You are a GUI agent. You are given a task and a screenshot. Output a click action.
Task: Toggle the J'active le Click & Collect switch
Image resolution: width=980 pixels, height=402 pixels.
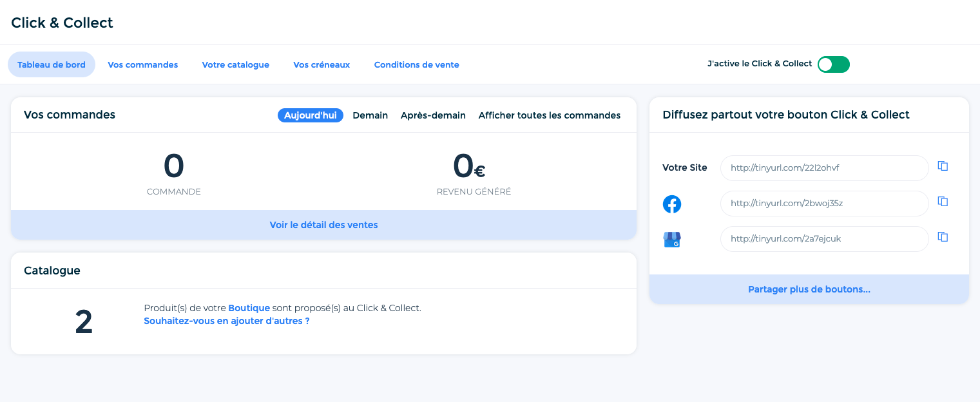tap(834, 64)
